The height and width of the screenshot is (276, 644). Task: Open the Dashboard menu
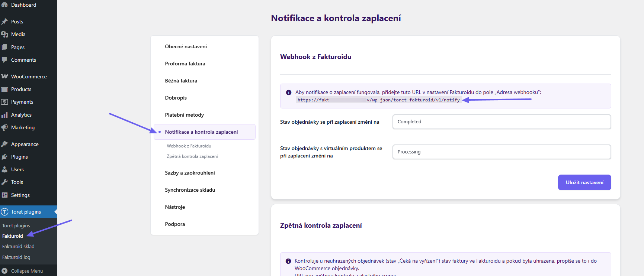click(29, 5)
